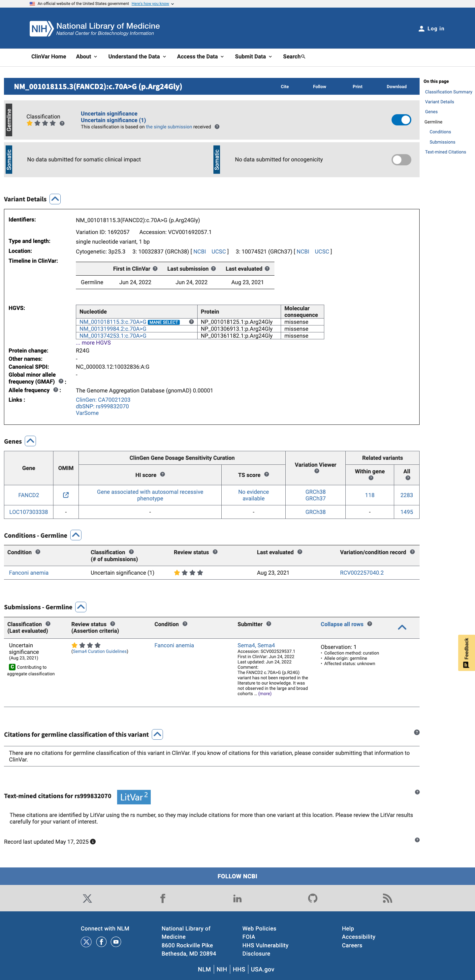
Task: Click Download in the variant header bar
Action: click(x=396, y=87)
